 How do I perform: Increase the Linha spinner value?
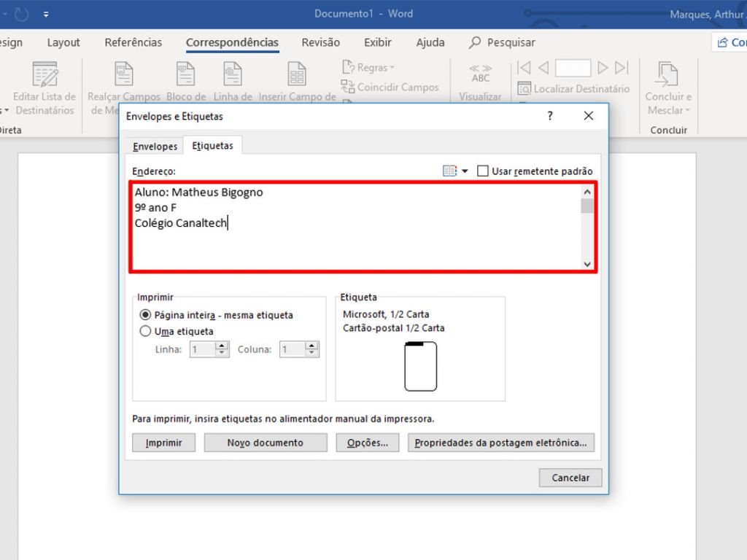pos(222,346)
